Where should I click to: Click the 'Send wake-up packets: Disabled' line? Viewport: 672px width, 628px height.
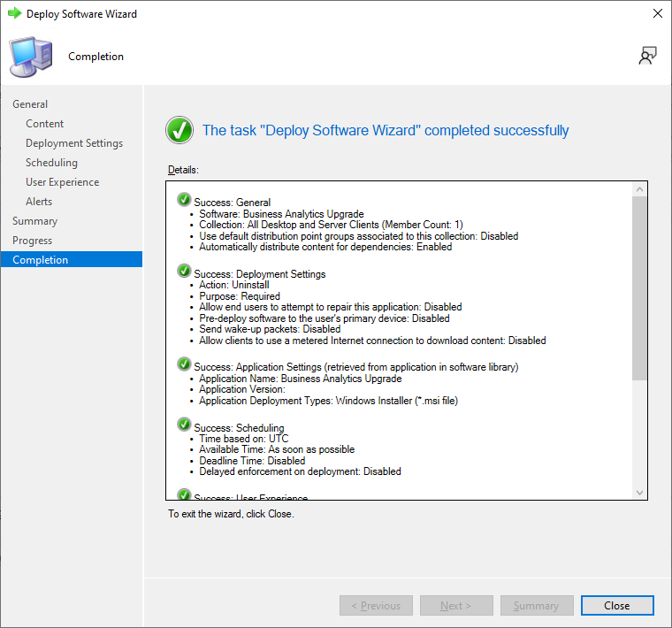coord(270,329)
